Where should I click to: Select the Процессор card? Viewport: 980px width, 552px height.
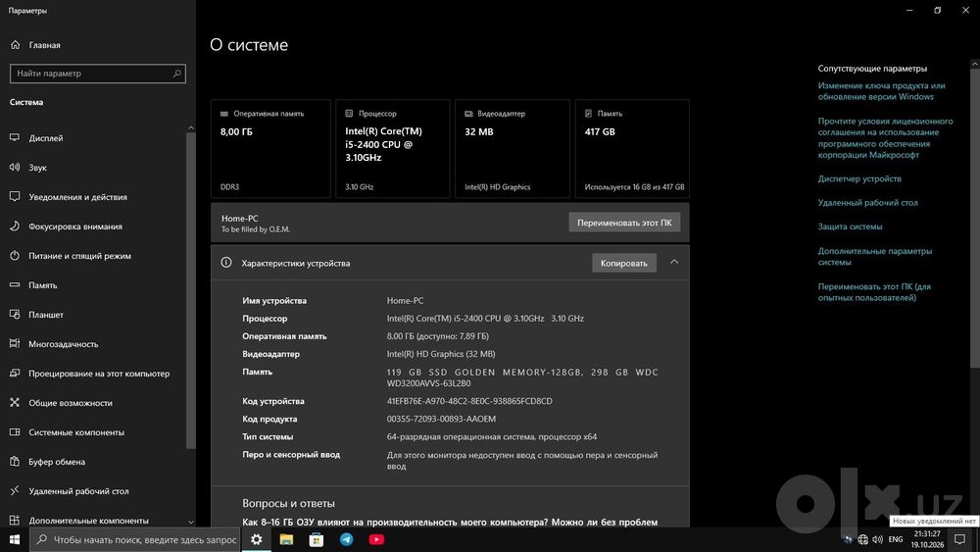[x=393, y=149]
